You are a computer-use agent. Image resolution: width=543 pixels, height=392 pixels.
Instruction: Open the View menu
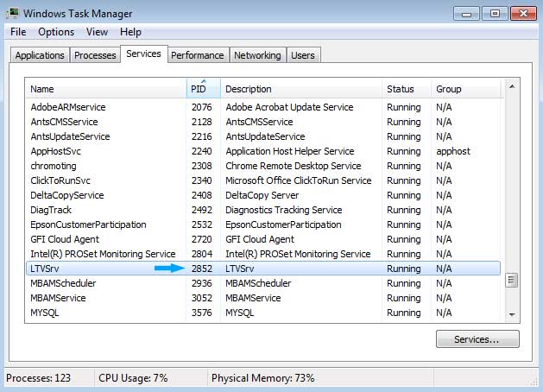(x=97, y=32)
